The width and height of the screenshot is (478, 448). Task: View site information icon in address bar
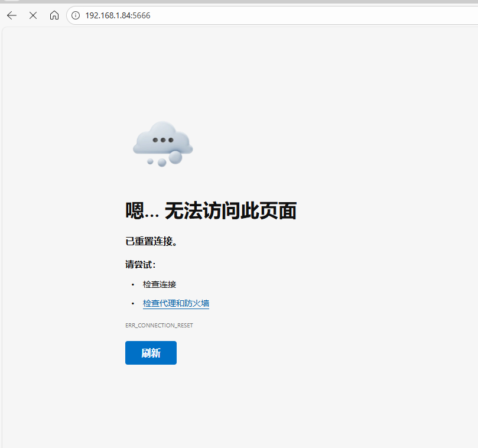(x=76, y=15)
